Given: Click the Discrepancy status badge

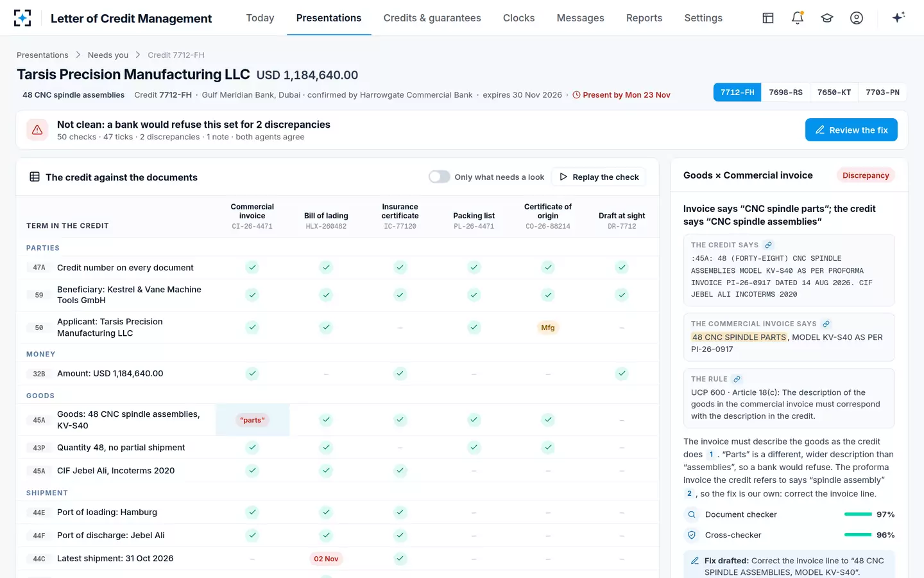Looking at the screenshot, I should 866,175.
